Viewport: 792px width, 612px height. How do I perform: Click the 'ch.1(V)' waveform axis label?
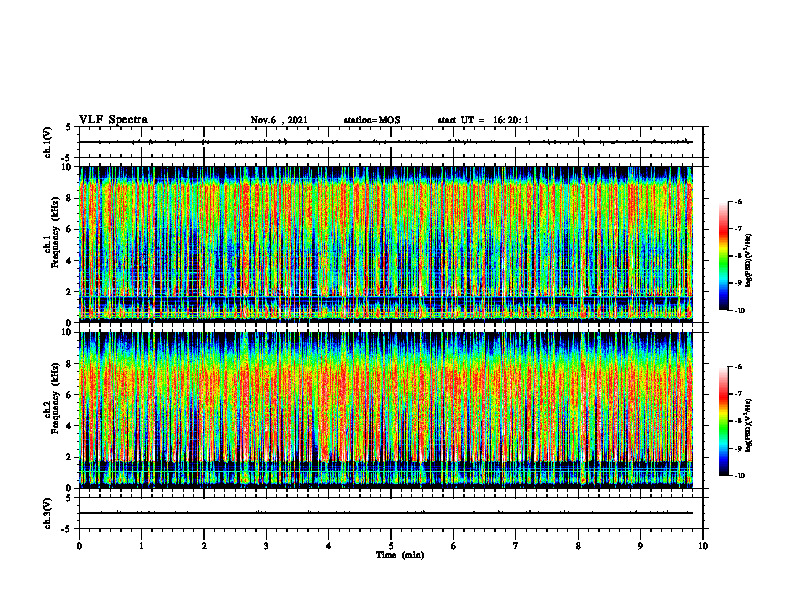click(x=47, y=142)
